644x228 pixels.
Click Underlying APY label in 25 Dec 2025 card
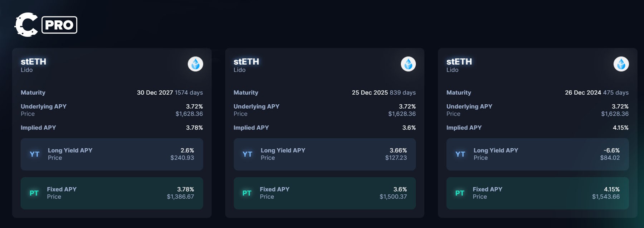click(257, 106)
